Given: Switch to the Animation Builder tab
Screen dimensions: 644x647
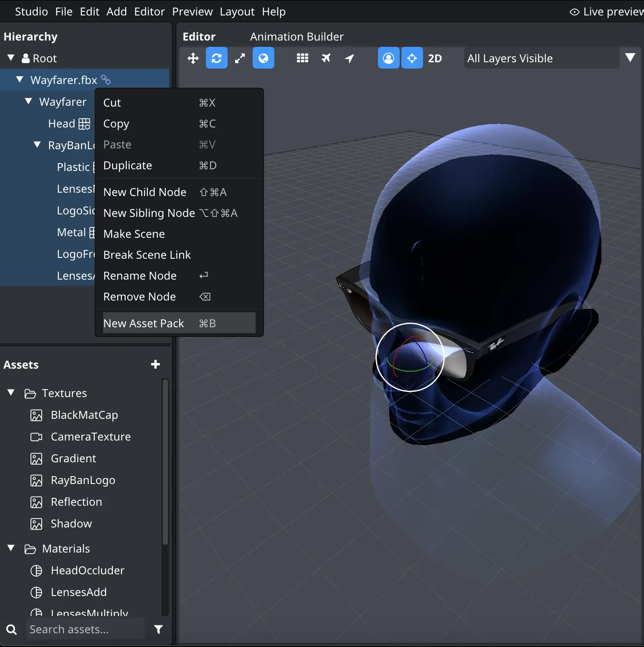Looking at the screenshot, I should [x=297, y=37].
